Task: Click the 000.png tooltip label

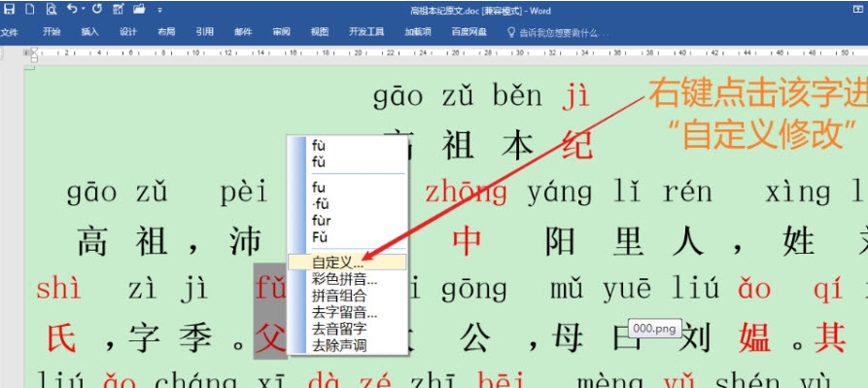Action: point(655,329)
